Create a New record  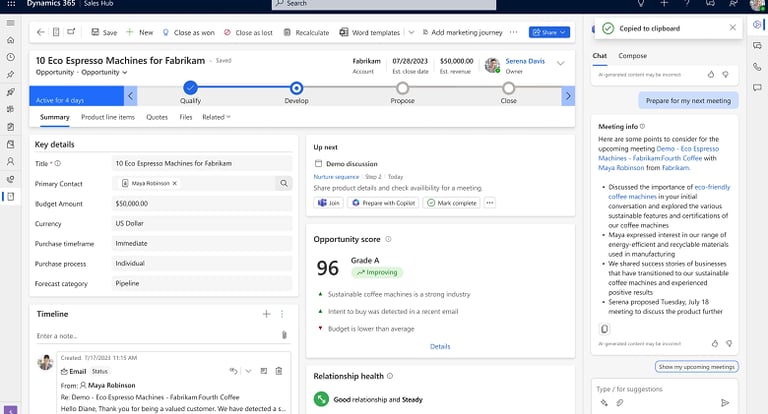pyautogui.click(x=140, y=32)
